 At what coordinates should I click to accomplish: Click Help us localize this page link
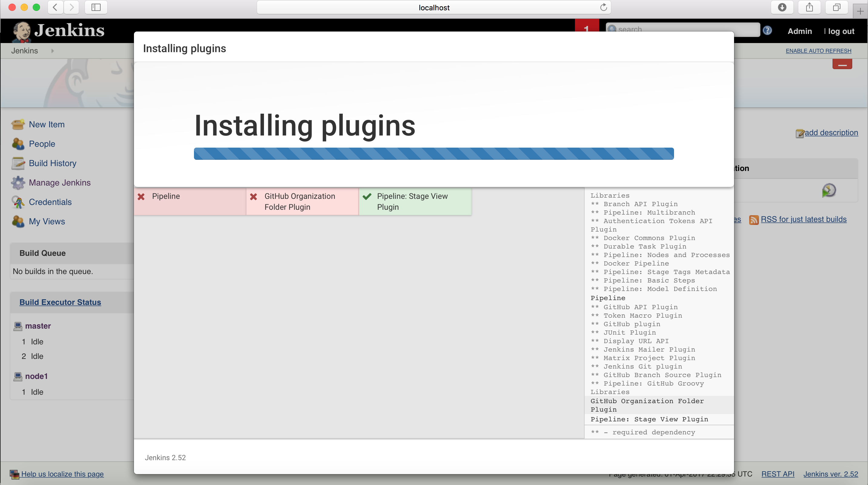[63, 474]
